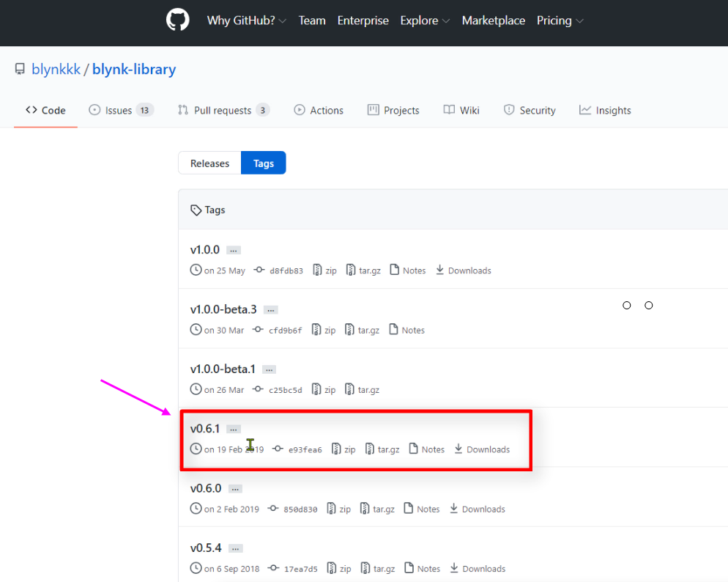Open the Team page

point(312,21)
